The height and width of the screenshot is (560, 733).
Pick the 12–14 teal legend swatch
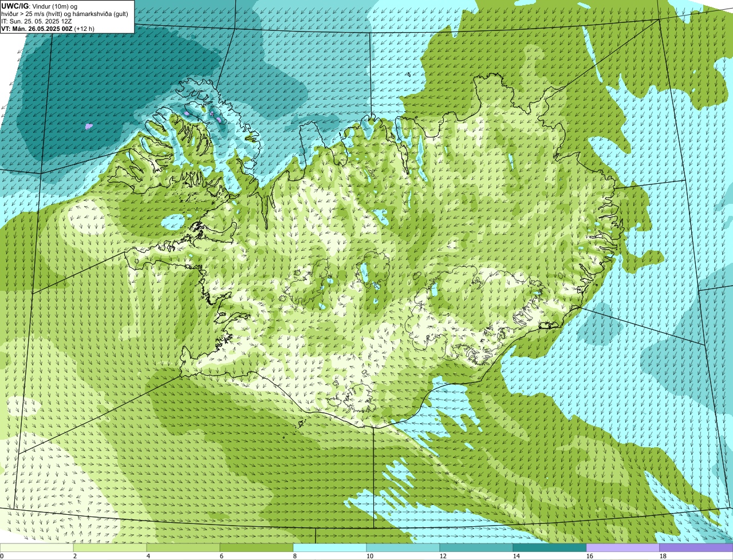tap(476, 548)
